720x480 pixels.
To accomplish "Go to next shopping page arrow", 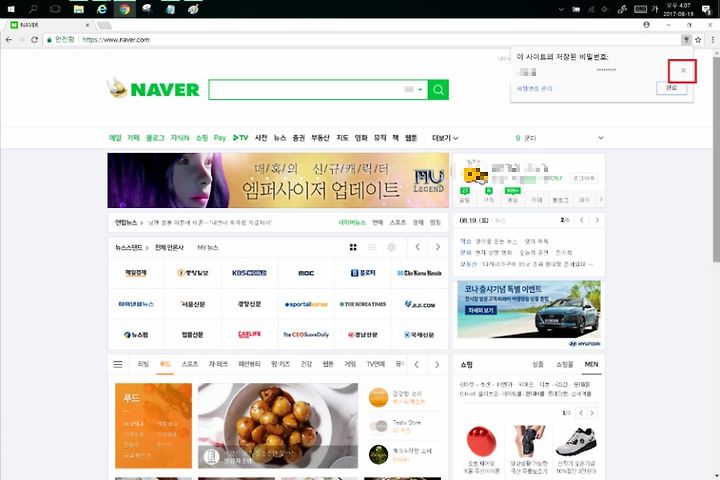I will point(592,413).
